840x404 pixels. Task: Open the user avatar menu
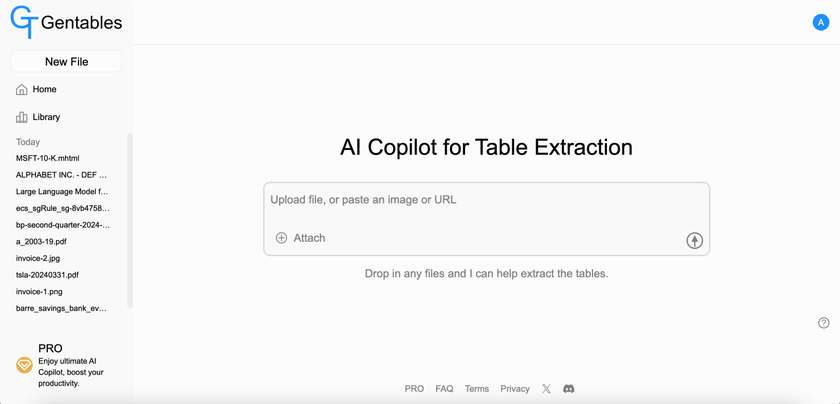tap(821, 22)
